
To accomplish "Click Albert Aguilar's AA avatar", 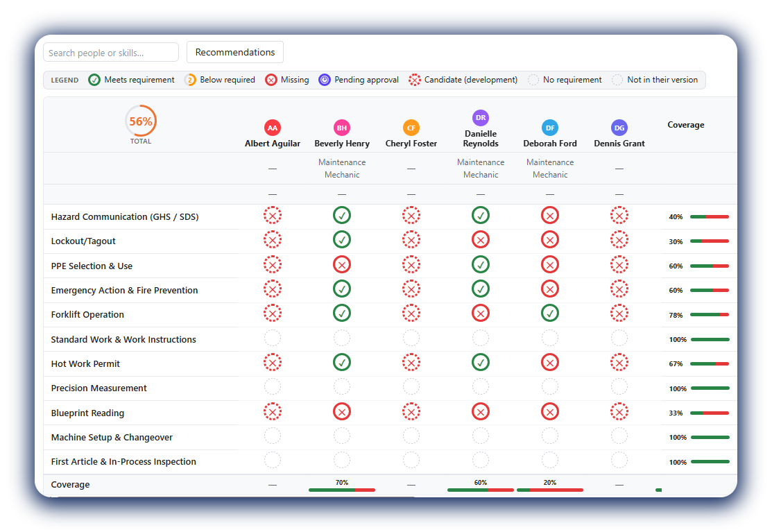I will [x=273, y=128].
